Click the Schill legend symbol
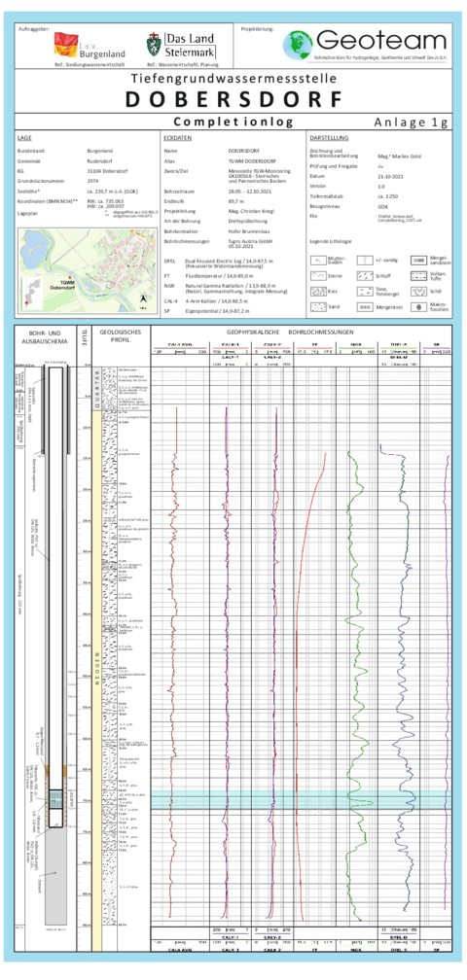Screen dimensions: 467x980 (418, 292)
